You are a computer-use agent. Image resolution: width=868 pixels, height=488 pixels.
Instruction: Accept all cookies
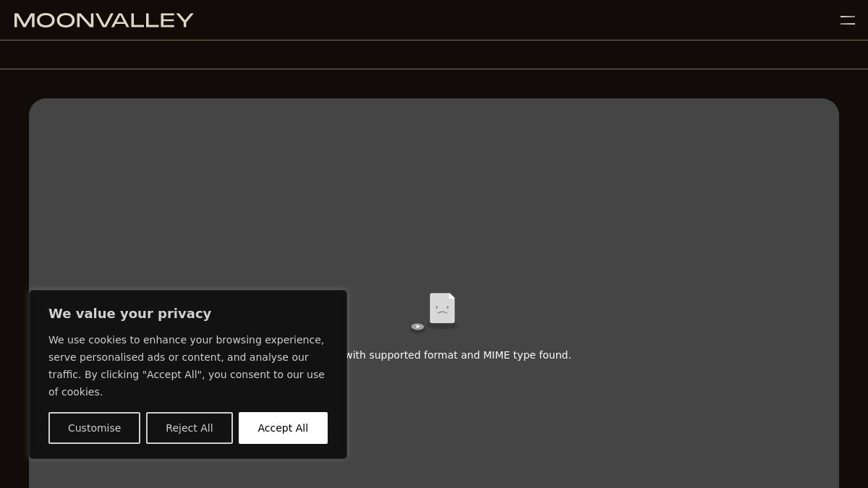pyautogui.click(x=283, y=428)
